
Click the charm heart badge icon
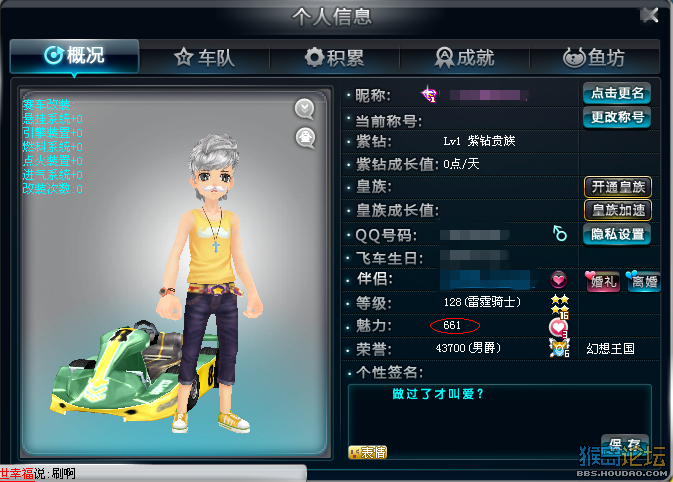tap(558, 328)
